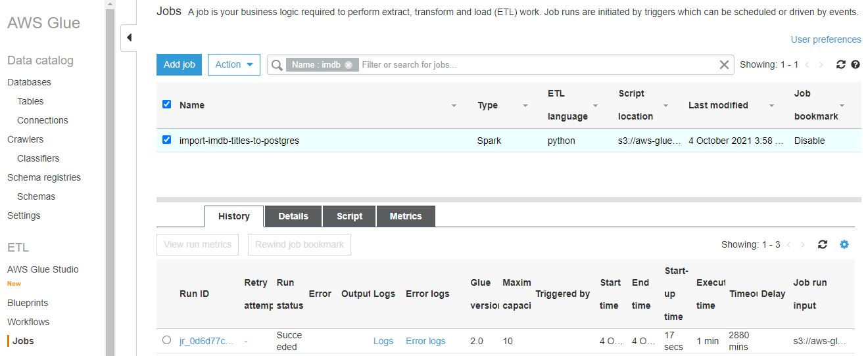
Task: Open the Error logs link for the run
Action: click(x=425, y=341)
